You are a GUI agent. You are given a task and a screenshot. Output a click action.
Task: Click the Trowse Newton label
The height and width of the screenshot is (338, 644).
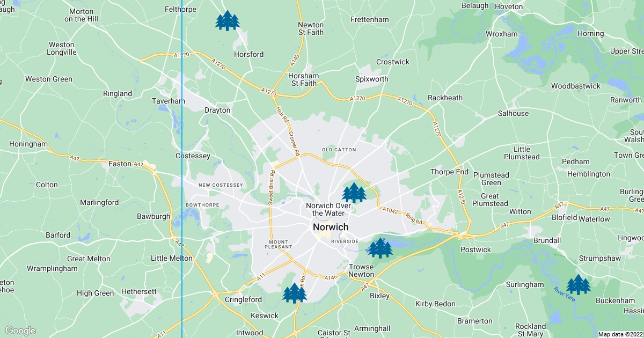click(x=361, y=270)
